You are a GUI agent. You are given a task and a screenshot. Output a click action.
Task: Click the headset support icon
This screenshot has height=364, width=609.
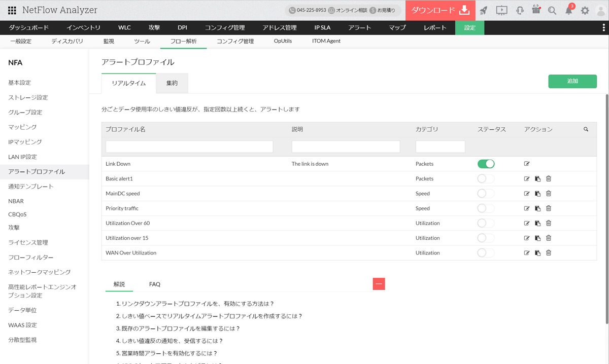pos(519,10)
